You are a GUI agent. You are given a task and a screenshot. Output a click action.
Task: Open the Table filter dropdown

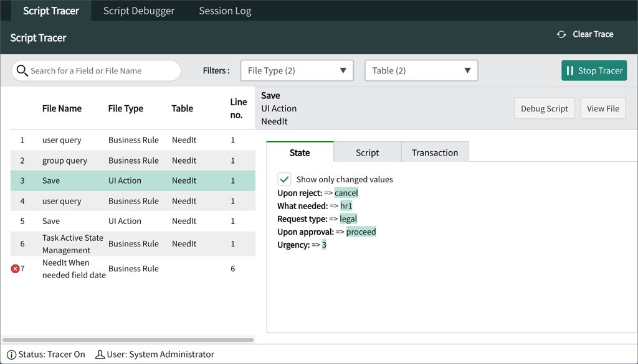(x=421, y=70)
